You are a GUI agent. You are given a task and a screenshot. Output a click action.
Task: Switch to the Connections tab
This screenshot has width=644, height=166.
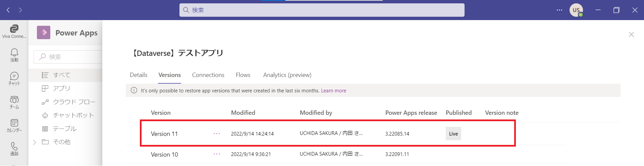[x=208, y=75]
